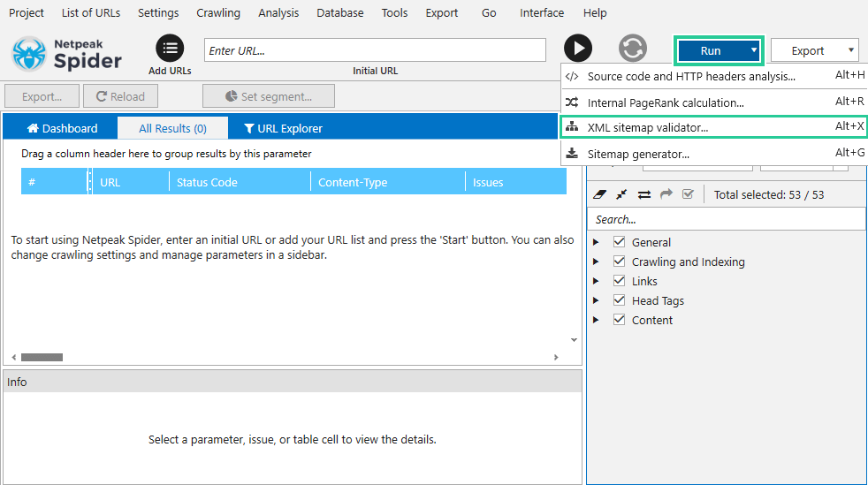Open the Help menu
This screenshot has width=868, height=485.
pos(595,12)
